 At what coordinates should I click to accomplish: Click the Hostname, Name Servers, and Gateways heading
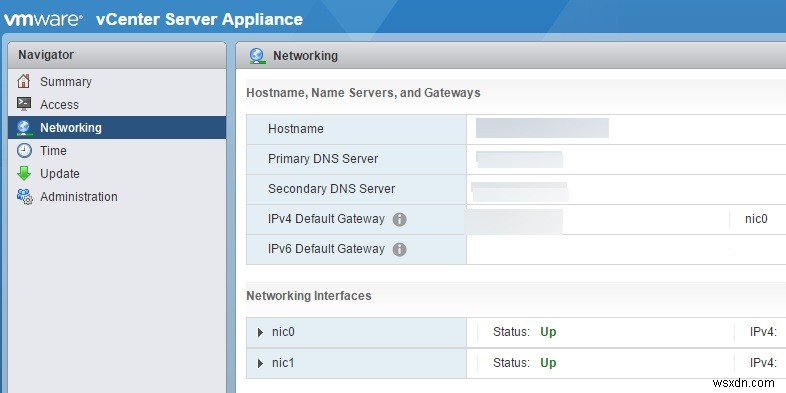coord(363,93)
